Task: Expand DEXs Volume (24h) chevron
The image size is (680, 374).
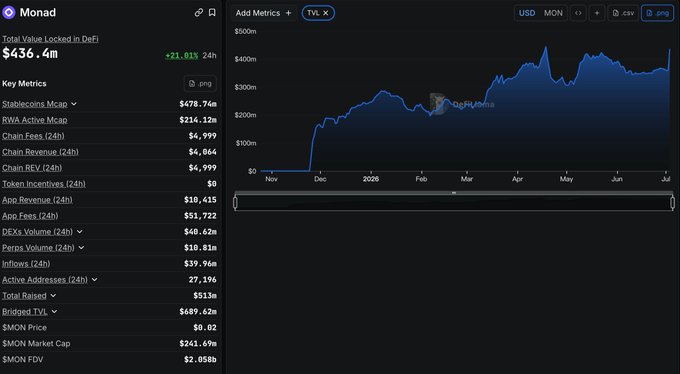Action: tap(79, 232)
